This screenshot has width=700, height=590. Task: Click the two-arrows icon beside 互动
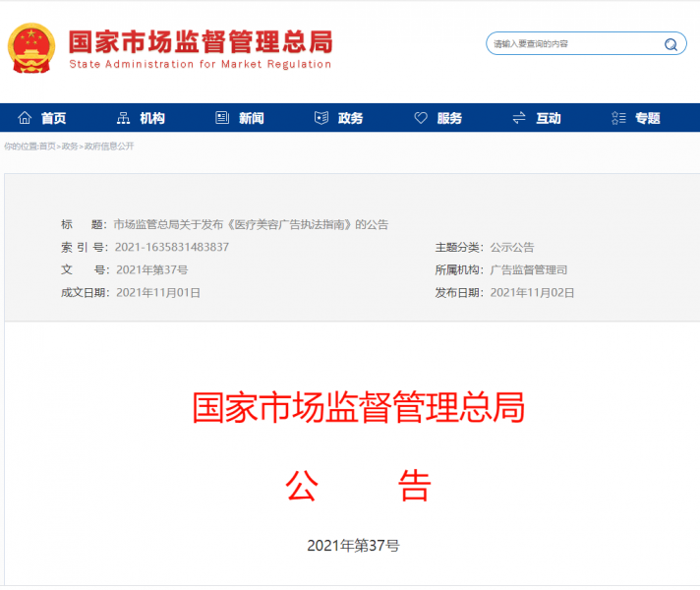[x=519, y=118]
